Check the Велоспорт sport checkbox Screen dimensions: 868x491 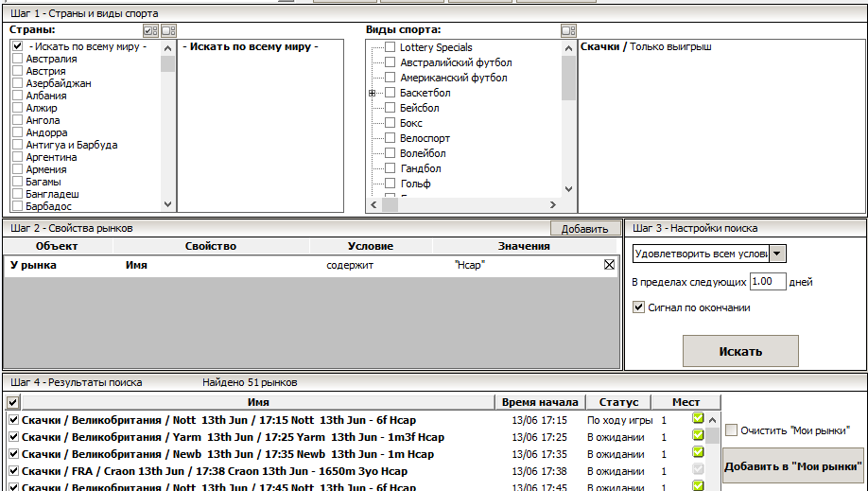click(x=391, y=137)
